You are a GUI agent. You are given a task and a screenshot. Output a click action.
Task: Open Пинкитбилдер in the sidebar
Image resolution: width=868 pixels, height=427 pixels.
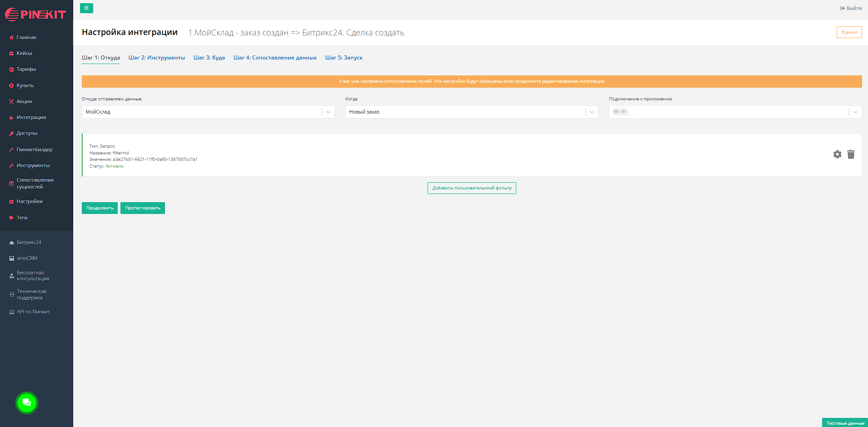click(34, 149)
